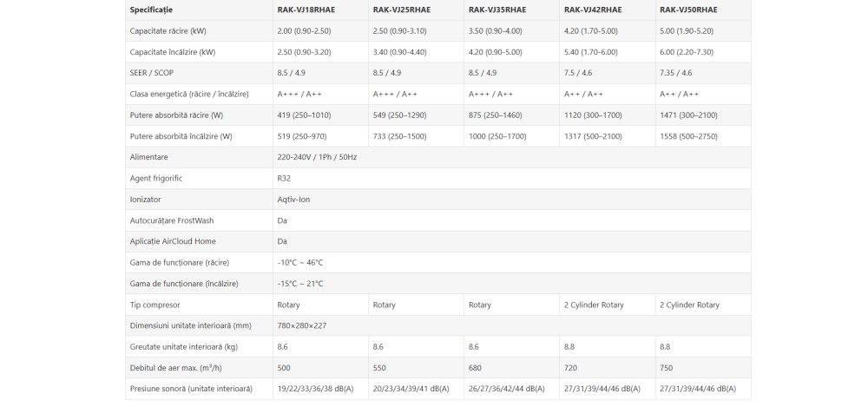Viewport: 868px width, 407px height.
Task: Select the 7.35 / 4.6 SEER value
Action: pos(676,73)
